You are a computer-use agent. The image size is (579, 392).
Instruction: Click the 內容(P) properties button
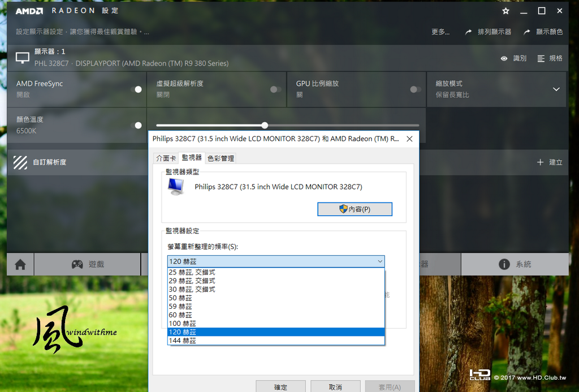point(355,209)
